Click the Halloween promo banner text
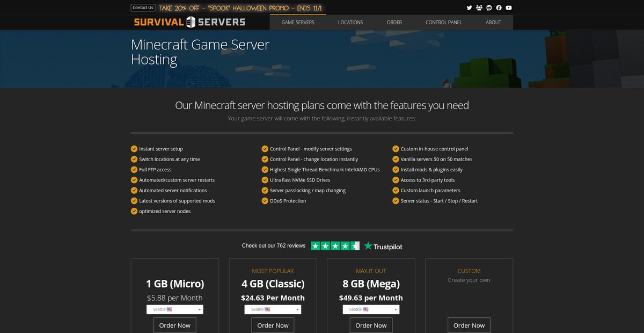This screenshot has width=644, height=333. [241, 8]
